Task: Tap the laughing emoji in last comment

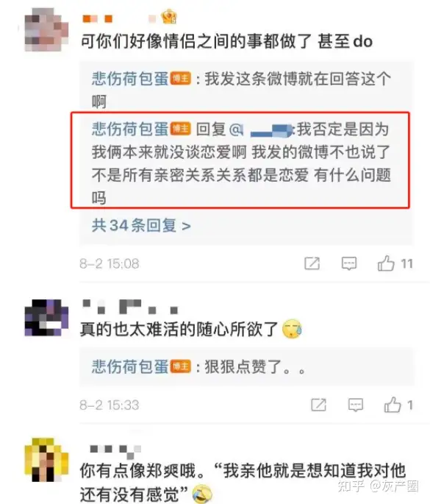Action: point(203,494)
